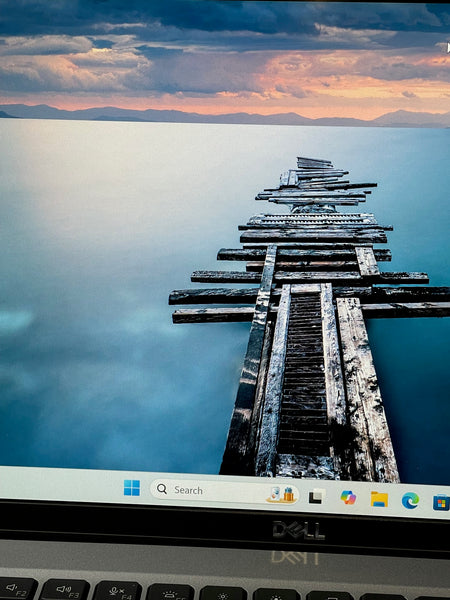The height and width of the screenshot is (600, 450).
Task: Open the search highlights illustration
Action: click(282, 494)
